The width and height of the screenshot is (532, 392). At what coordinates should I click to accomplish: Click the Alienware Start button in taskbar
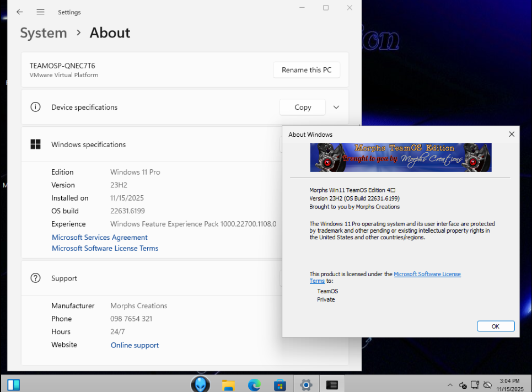tap(200, 384)
